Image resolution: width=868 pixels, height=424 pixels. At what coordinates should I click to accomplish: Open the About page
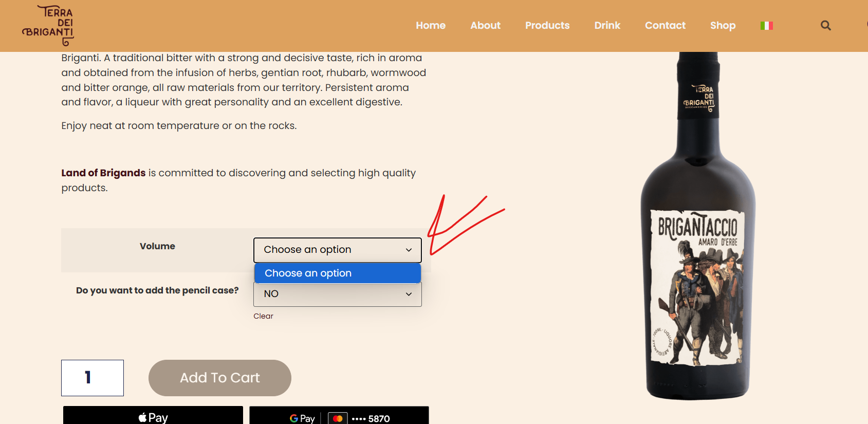click(x=485, y=25)
